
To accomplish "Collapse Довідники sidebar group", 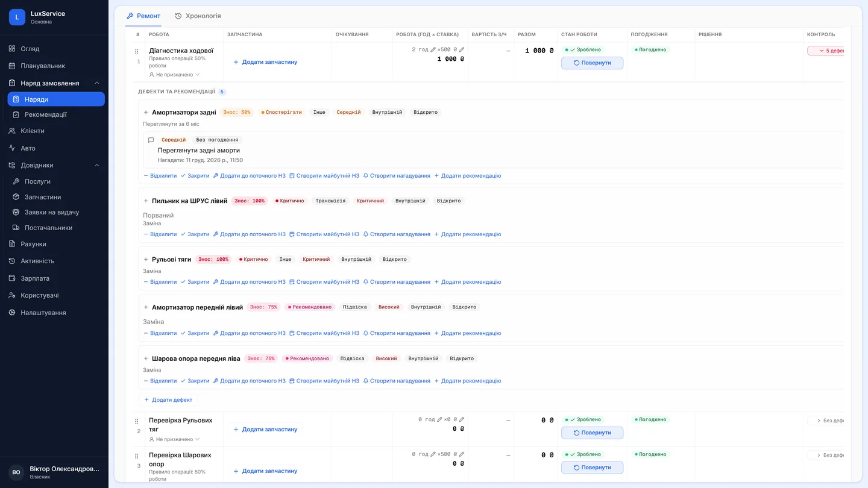I will (97, 165).
